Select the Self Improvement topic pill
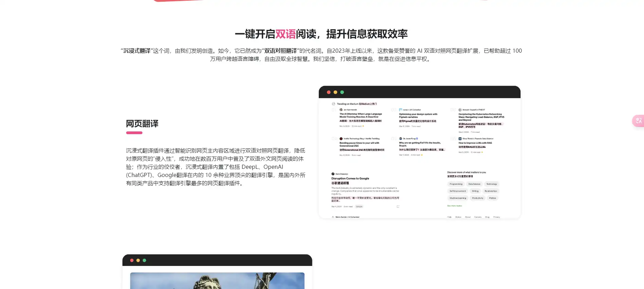 pyautogui.click(x=457, y=191)
